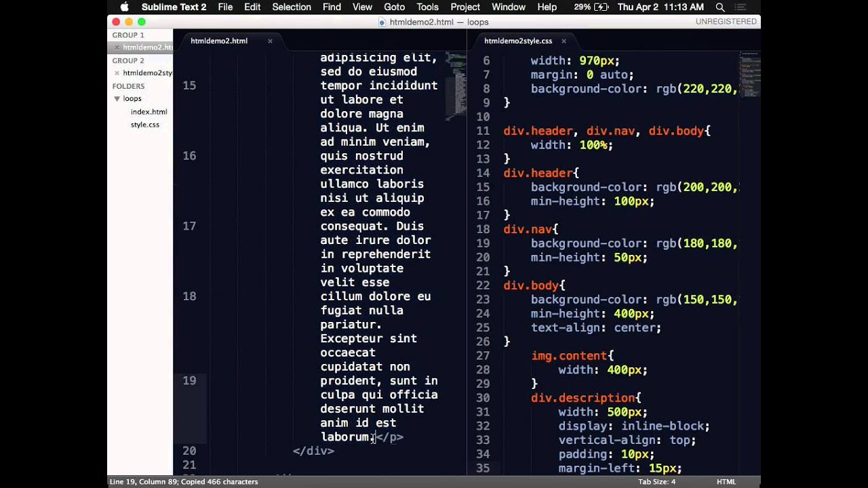The height and width of the screenshot is (488, 868).
Task: Open the File menu
Action: pos(225,7)
